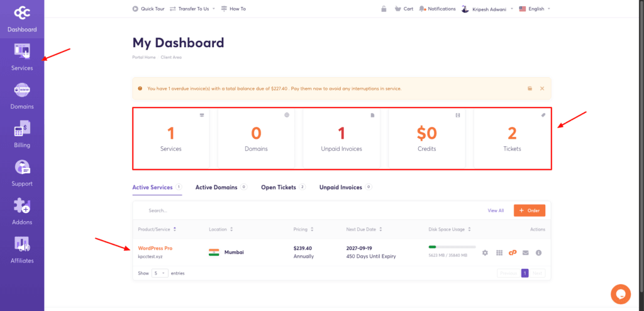This screenshot has width=644, height=311.
Task: Click the Client Area breadcrumb
Action: pos(171,57)
